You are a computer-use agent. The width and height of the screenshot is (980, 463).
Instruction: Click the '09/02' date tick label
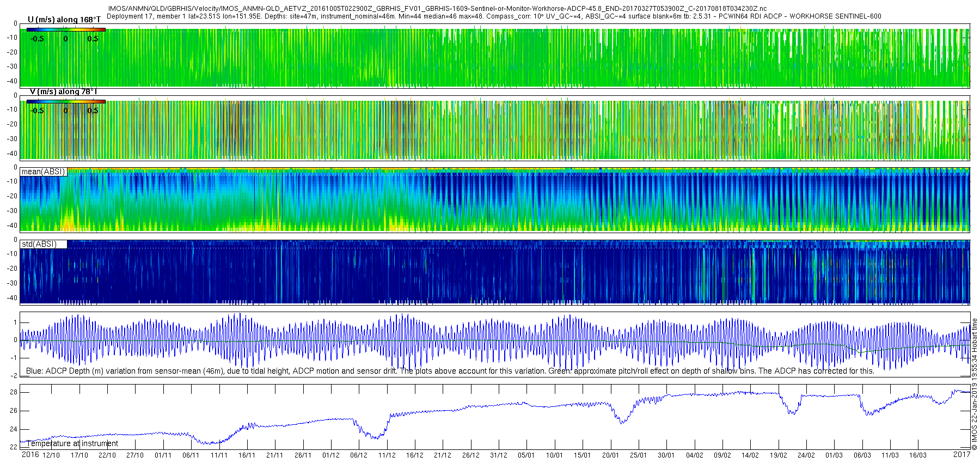tap(722, 455)
